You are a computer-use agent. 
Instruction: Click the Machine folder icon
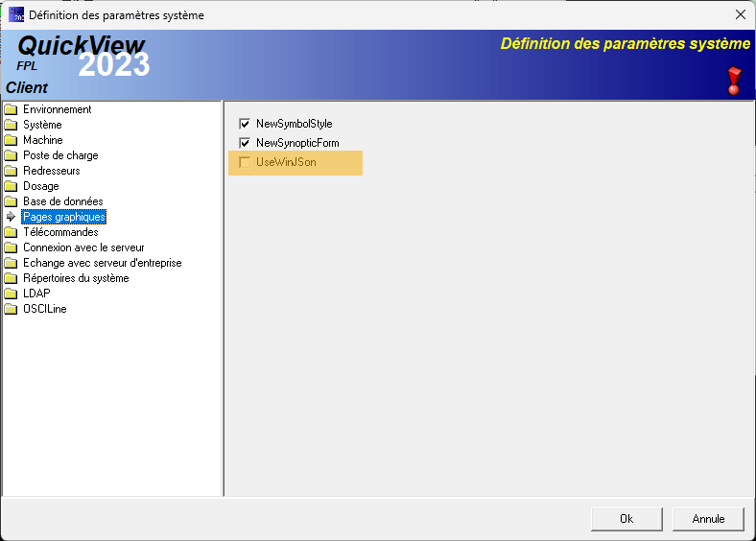coord(11,140)
